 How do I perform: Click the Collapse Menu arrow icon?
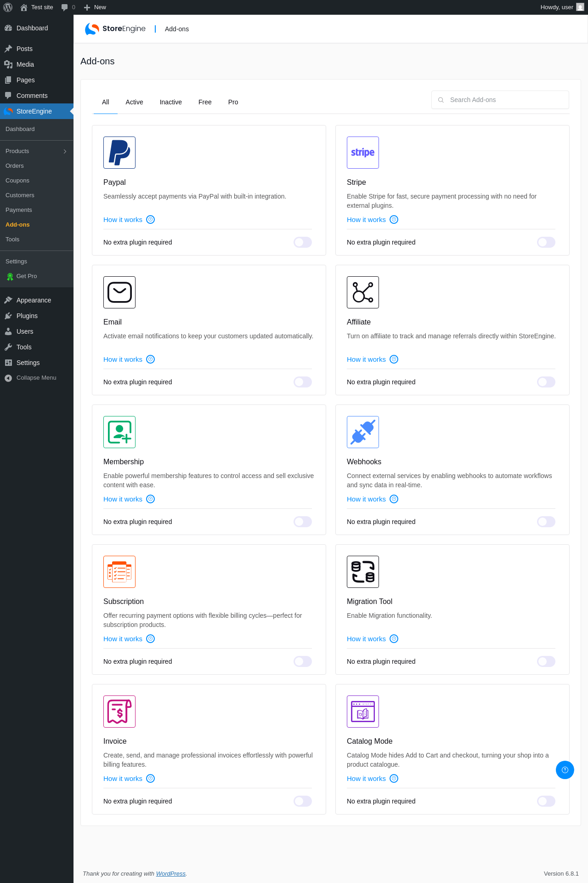(8, 378)
